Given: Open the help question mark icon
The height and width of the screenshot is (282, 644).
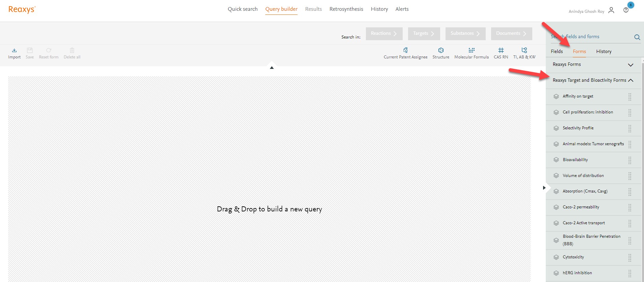Looking at the screenshot, I should (x=626, y=10).
